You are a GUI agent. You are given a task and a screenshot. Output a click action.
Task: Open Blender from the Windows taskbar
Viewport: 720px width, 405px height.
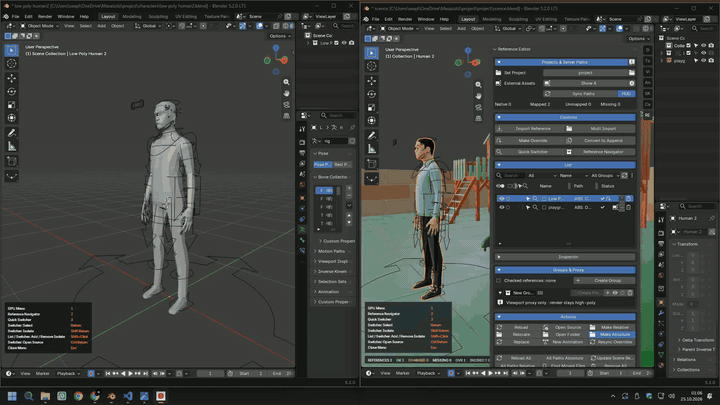(111, 396)
